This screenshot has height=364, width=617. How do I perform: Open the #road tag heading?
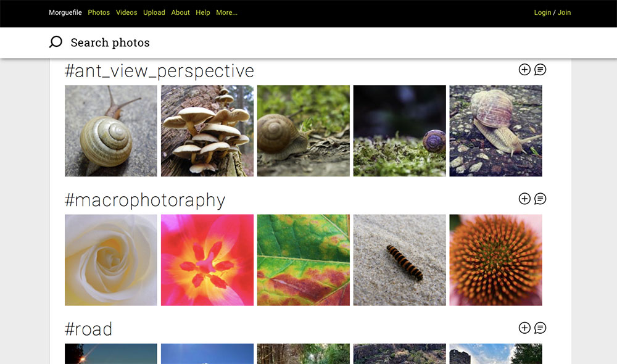point(88,329)
